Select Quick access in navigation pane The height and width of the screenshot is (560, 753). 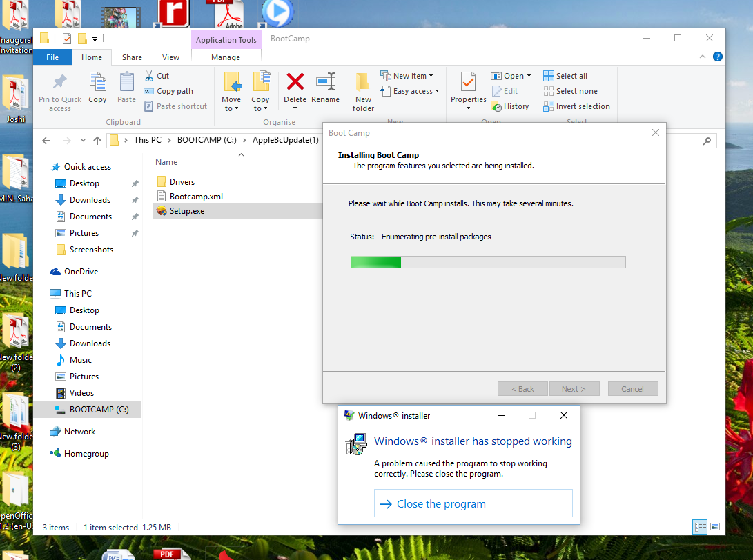(88, 166)
